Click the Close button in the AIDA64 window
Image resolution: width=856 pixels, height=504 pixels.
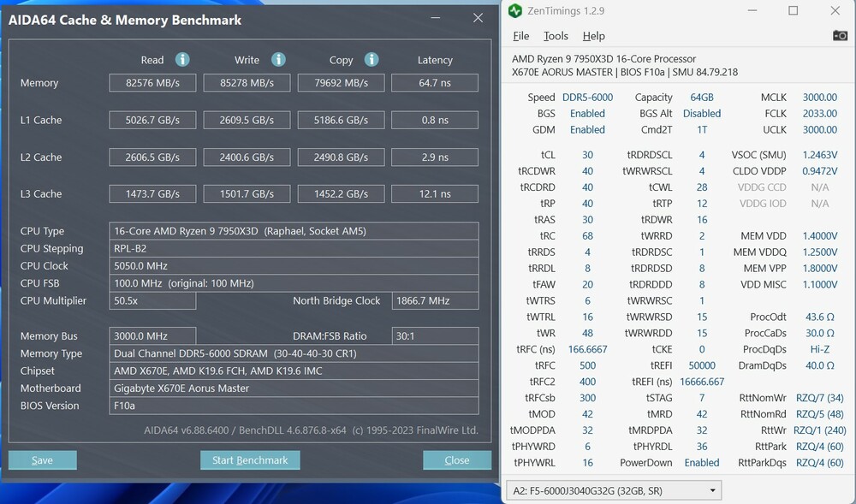(x=457, y=460)
